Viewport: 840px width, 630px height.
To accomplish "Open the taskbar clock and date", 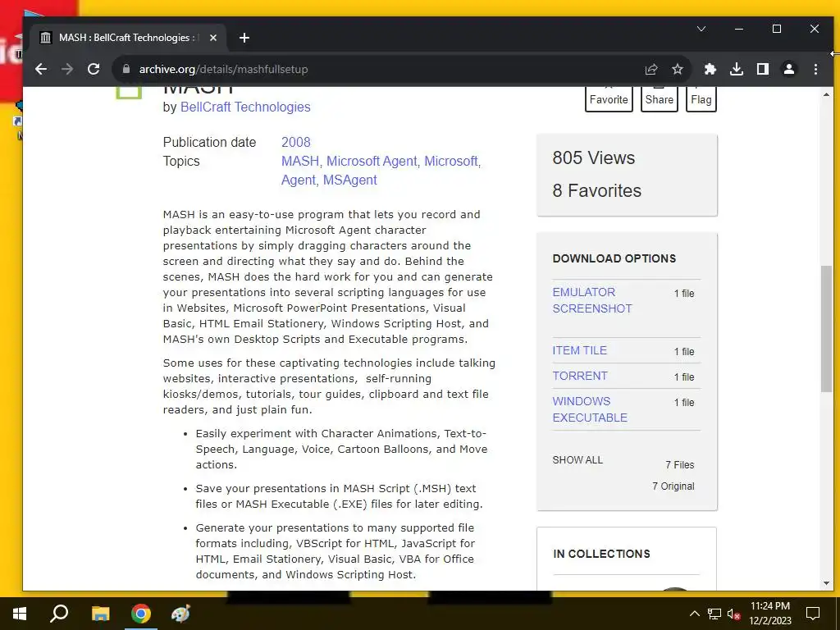I will [x=769, y=614].
